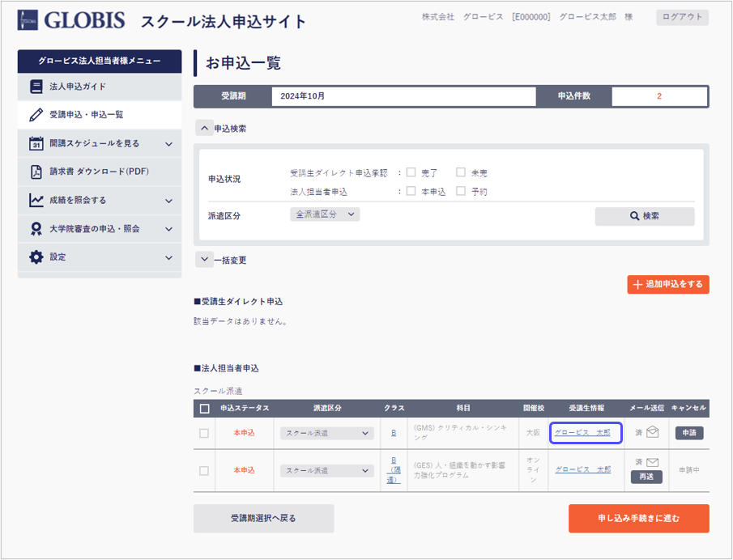Viewport: 733px width, 560px height.
Task: Expand the 一括変更 section
Action: point(204,259)
